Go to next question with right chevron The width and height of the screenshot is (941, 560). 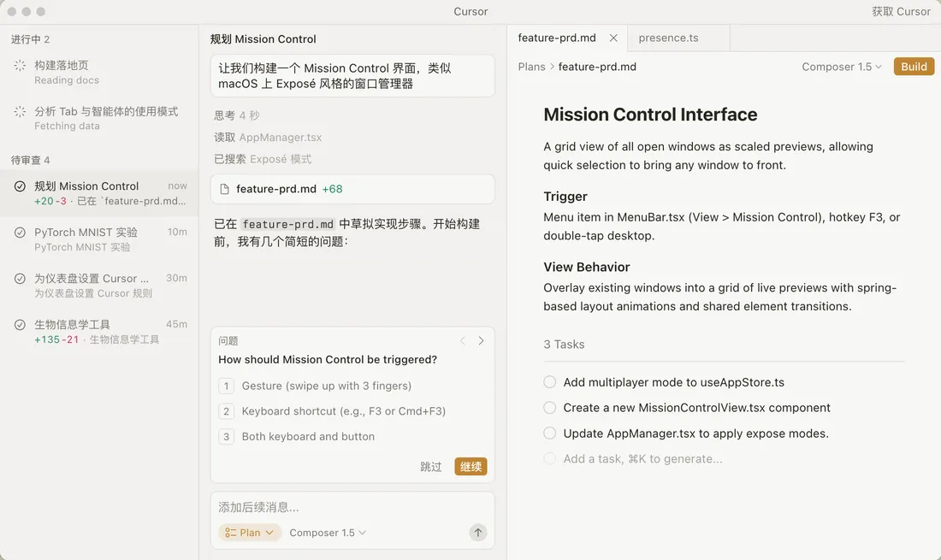coord(481,341)
